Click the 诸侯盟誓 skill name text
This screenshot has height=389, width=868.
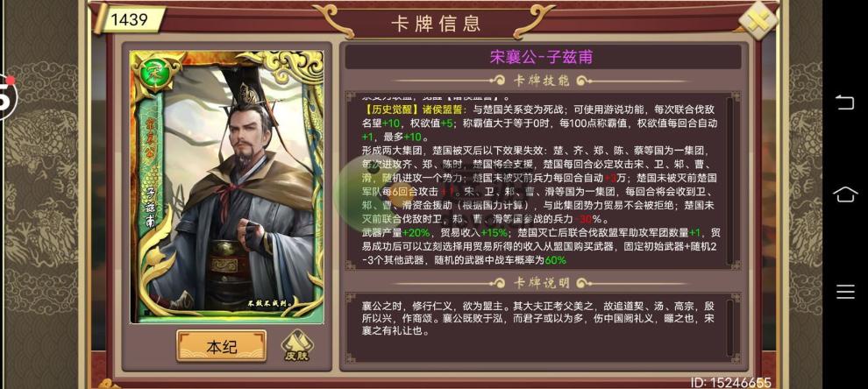pos(433,110)
